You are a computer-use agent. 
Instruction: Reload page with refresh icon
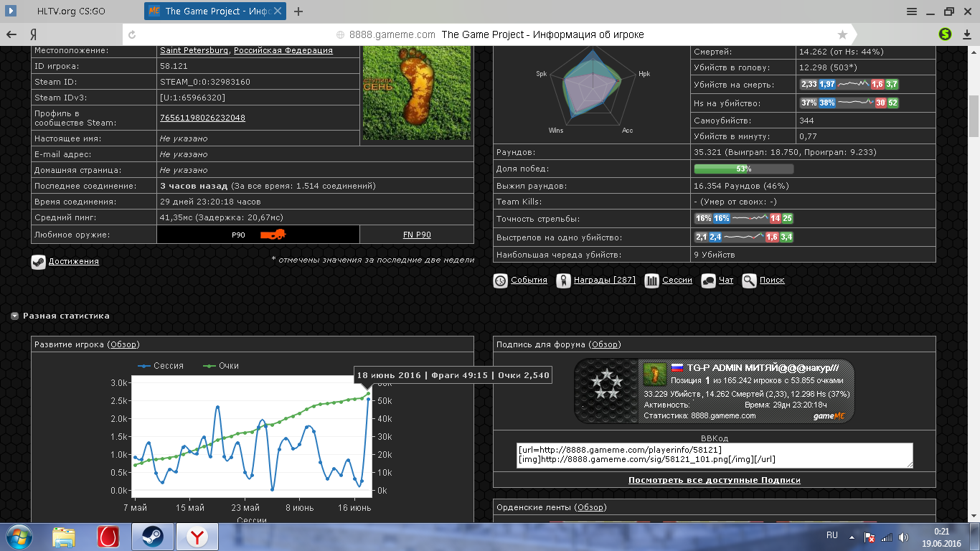pyautogui.click(x=132, y=34)
